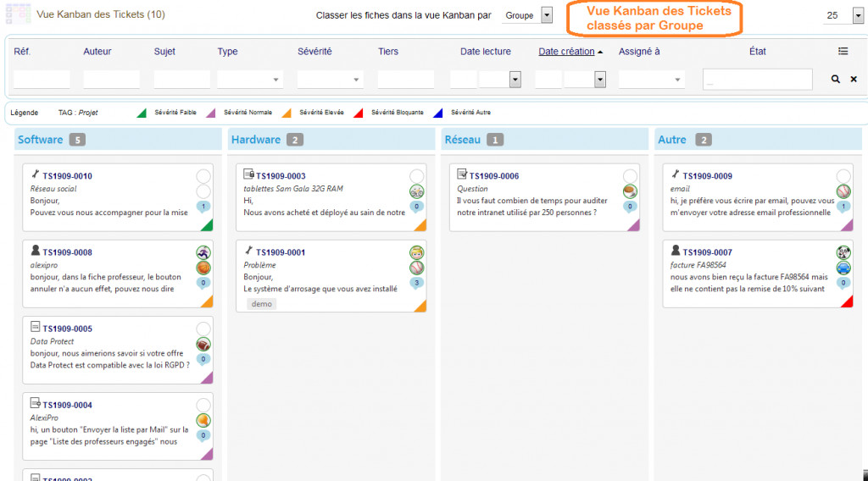Click the note icon on ticket TS1909-0003
The width and height of the screenshot is (868, 481).
coord(248,174)
